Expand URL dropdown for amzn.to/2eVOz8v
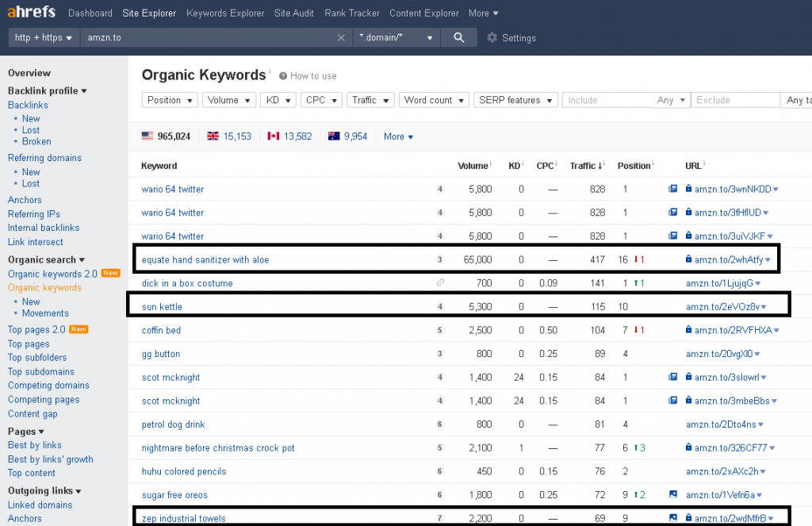The width and height of the screenshot is (812, 526). 764,307
